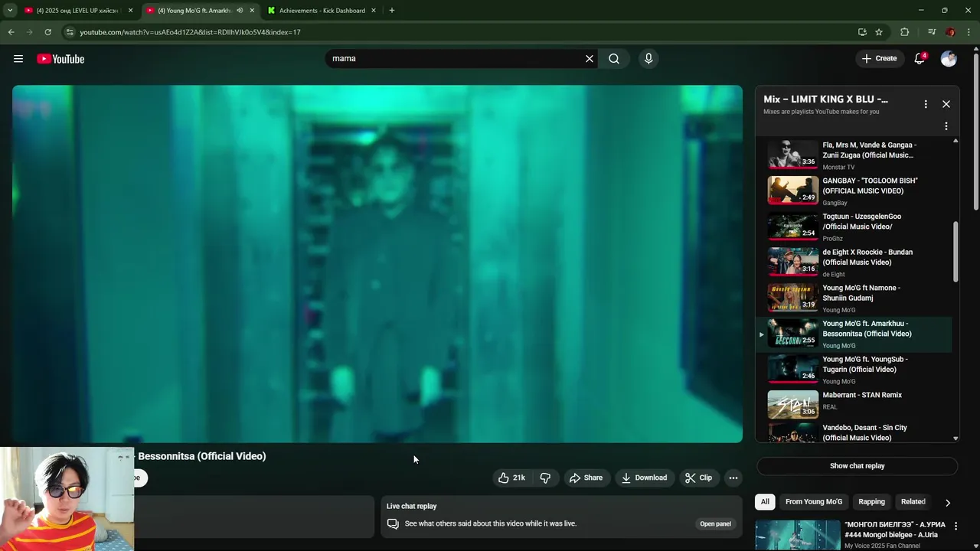980x551 pixels.
Task: Click the browser address bar URL
Action: tap(190, 32)
